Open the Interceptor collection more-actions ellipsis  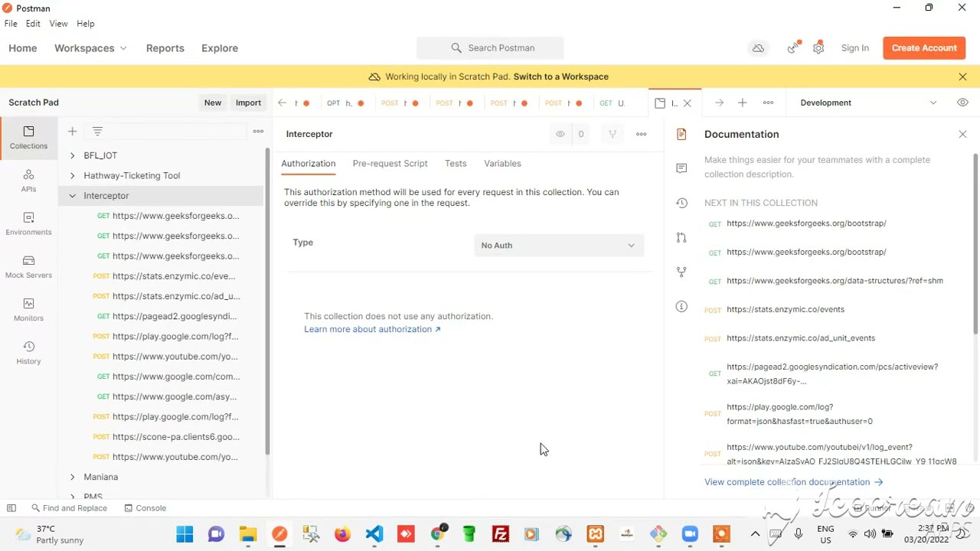coord(642,134)
